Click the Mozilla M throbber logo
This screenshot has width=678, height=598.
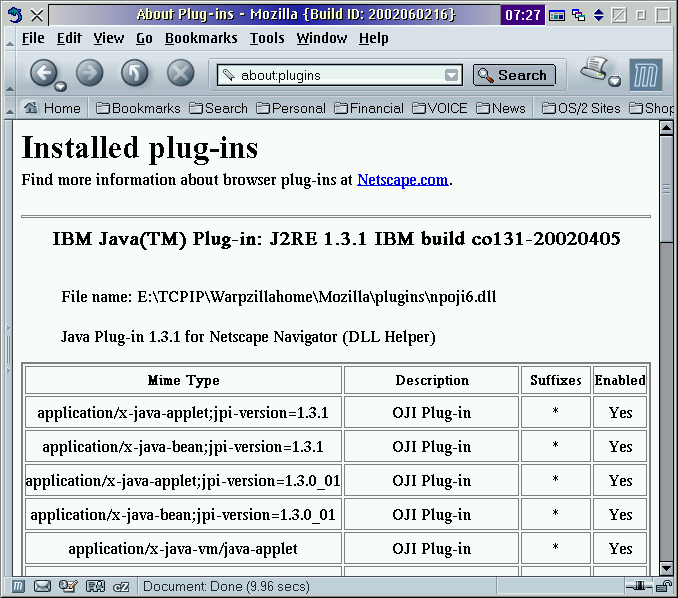[x=646, y=75]
